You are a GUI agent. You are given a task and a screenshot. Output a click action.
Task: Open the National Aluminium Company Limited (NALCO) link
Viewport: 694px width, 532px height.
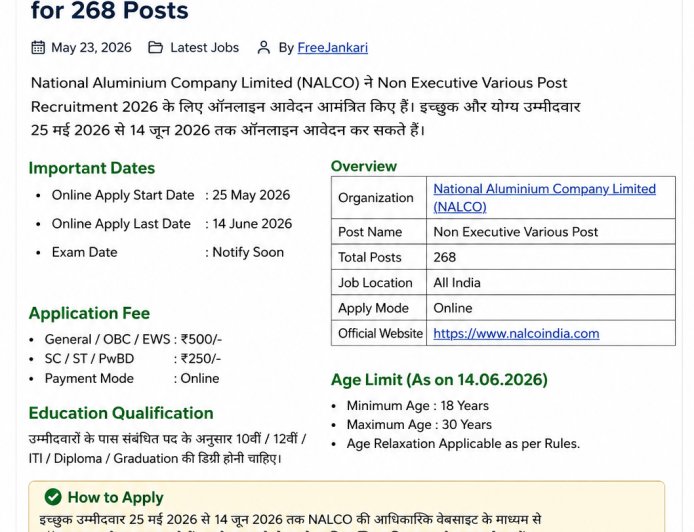coord(544,197)
